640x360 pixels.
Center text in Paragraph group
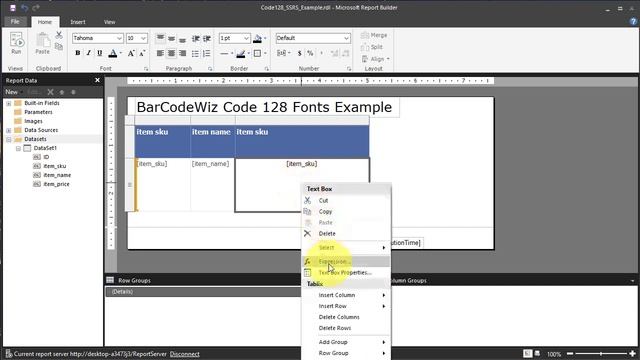[x=171, y=53]
